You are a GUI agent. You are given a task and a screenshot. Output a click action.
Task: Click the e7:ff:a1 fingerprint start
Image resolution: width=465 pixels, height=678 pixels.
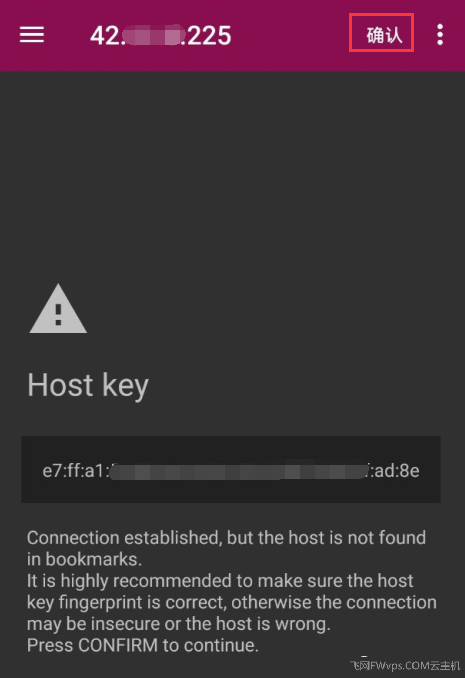pos(75,470)
